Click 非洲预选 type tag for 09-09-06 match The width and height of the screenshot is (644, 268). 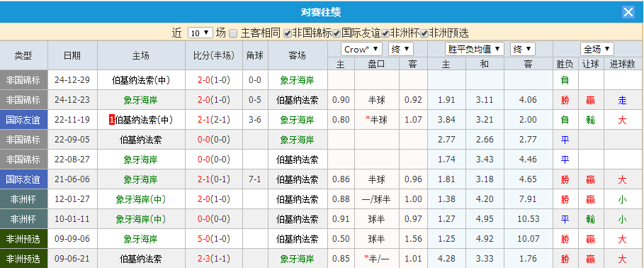(23, 239)
